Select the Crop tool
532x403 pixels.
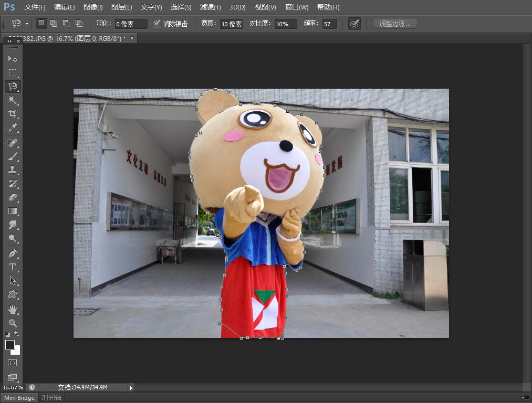13,114
